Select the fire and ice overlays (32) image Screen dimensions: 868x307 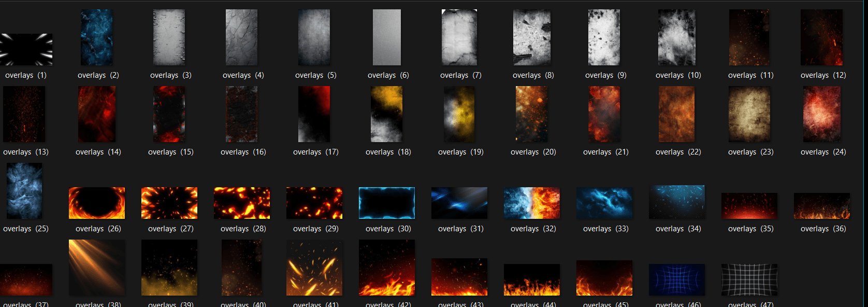click(x=532, y=203)
